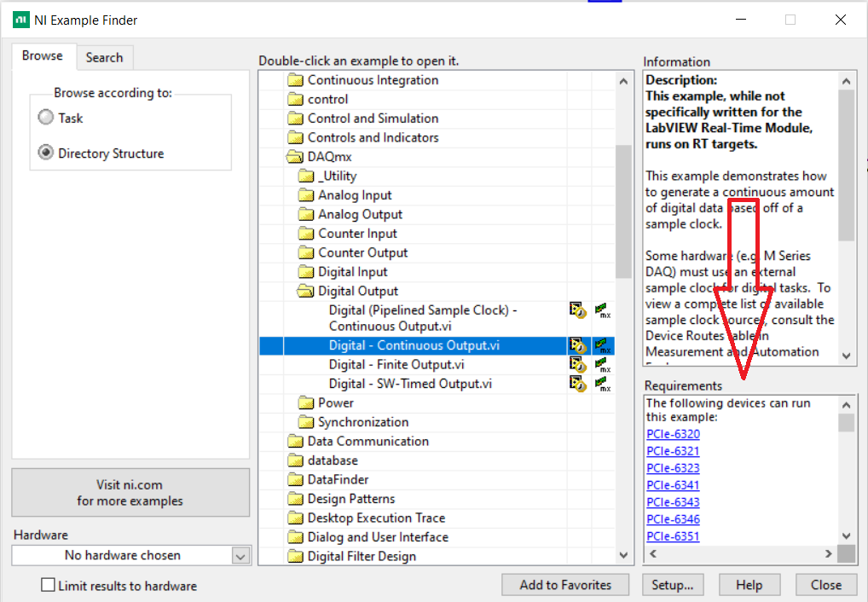Click the Counter Output folder icon
This screenshot has height=602, width=868.
pyautogui.click(x=306, y=253)
